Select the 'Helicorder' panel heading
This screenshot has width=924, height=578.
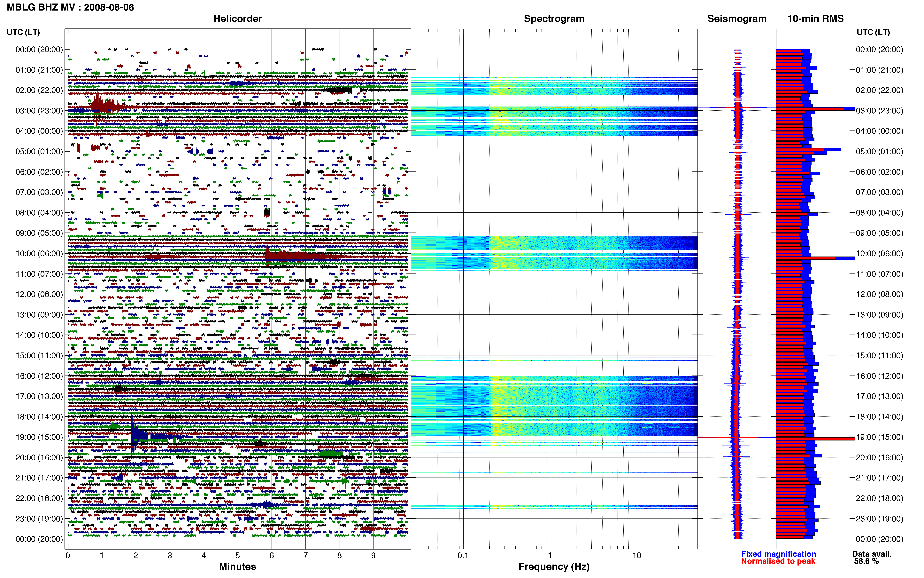pyautogui.click(x=237, y=18)
